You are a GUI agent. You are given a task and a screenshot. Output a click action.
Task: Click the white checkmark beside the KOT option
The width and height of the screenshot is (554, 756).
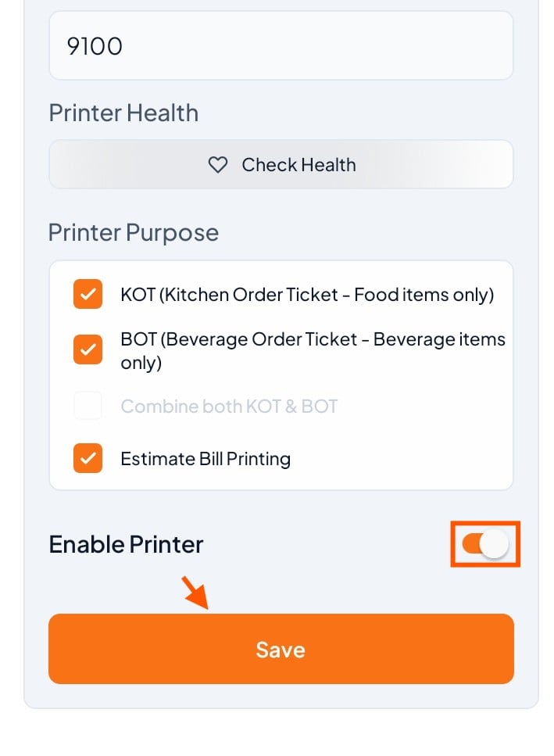pyautogui.click(x=88, y=294)
